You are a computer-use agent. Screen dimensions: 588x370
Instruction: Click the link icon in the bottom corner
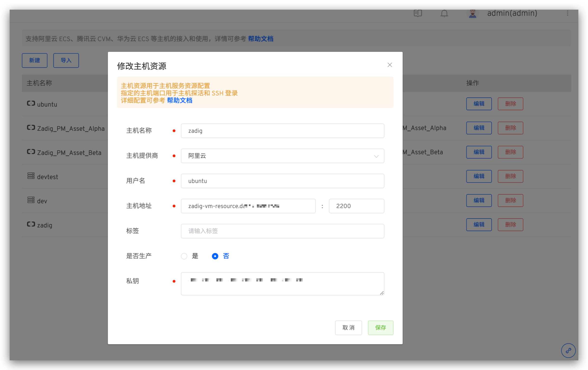pyautogui.click(x=568, y=351)
